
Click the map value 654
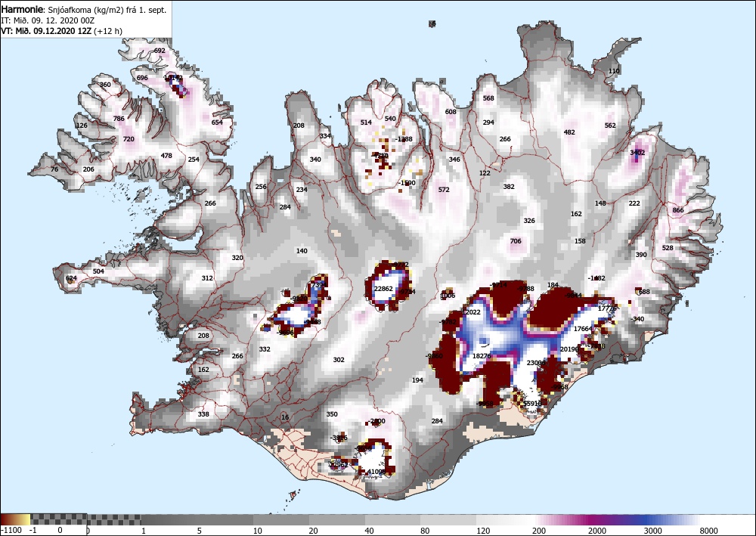217,122
